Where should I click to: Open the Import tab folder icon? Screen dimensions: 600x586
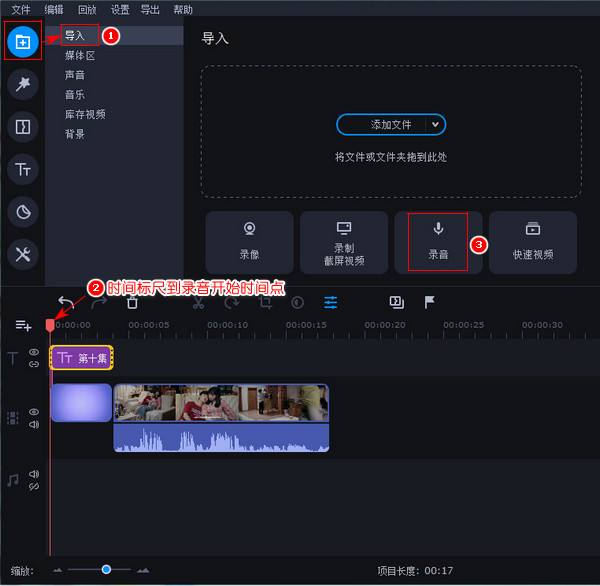click(23, 41)
